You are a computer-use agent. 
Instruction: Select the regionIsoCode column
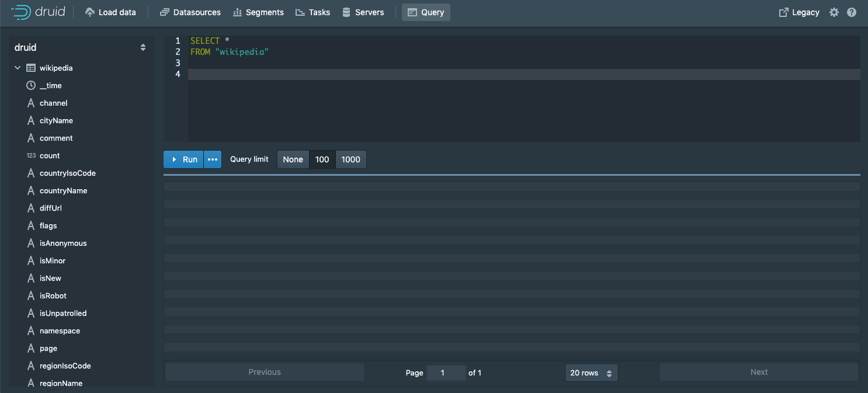(65, 366)
